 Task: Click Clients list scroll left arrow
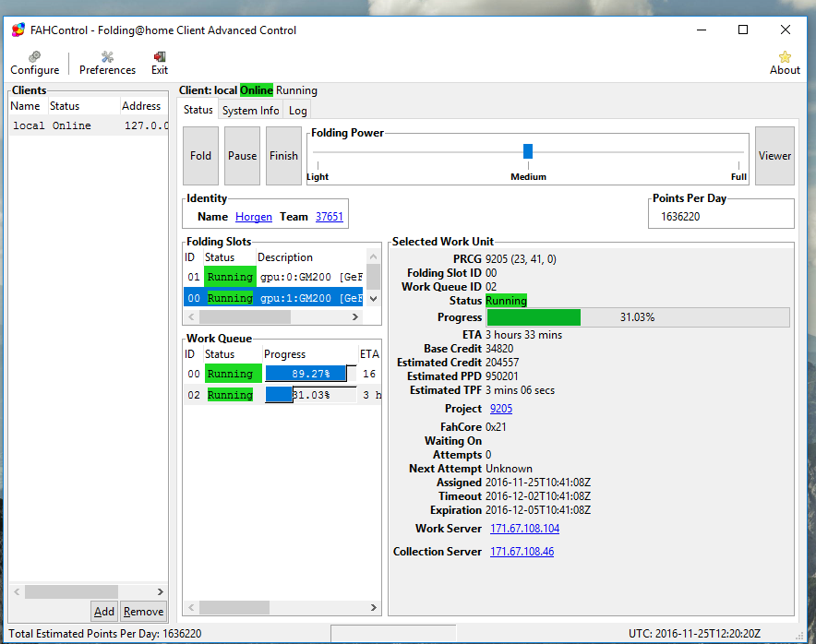(x=17, y=591)
